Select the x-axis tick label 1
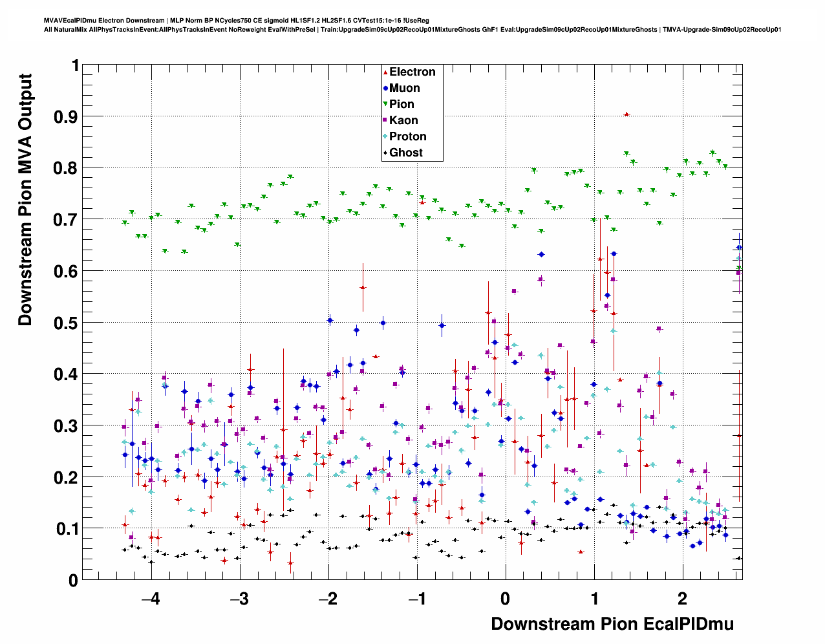Image resolution: width=825 pixels, height=644 pixels. coord(594,598)
